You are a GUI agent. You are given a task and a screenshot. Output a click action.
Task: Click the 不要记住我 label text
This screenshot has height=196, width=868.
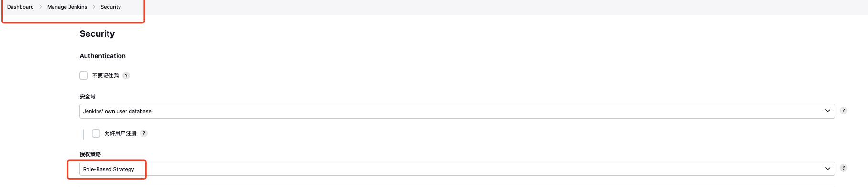tap(105, 76)
